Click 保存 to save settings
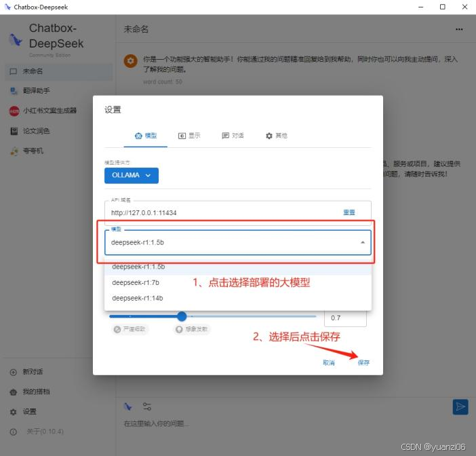Screen dimensions: 476x456 pos(363,363)
